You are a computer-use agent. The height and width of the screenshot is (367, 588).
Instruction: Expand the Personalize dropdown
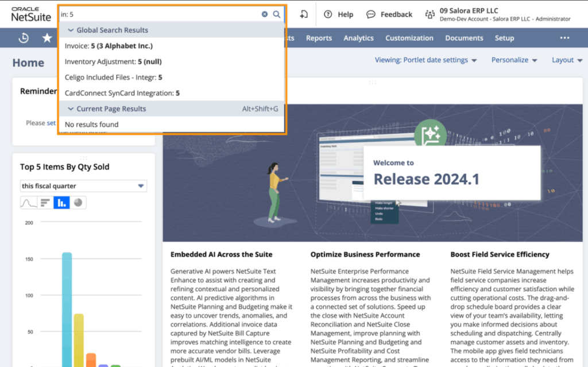[514, 60]
